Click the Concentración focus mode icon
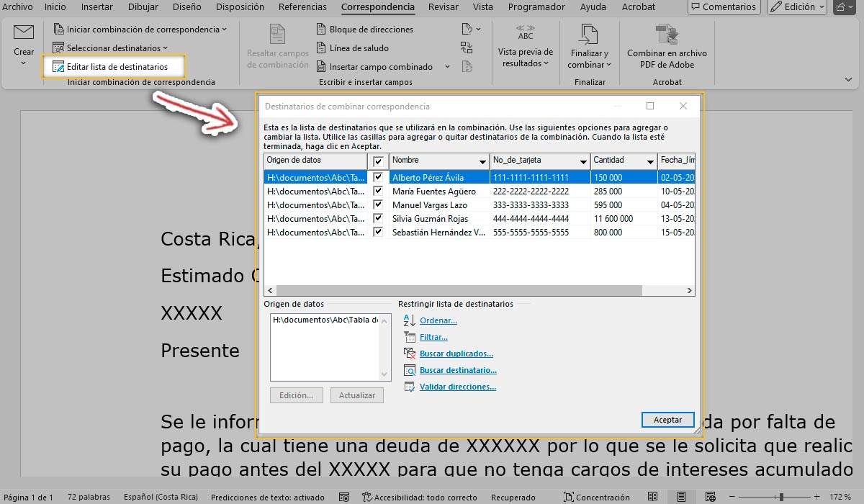This screenshot has width=864, height=504. [x=569, y=498]
